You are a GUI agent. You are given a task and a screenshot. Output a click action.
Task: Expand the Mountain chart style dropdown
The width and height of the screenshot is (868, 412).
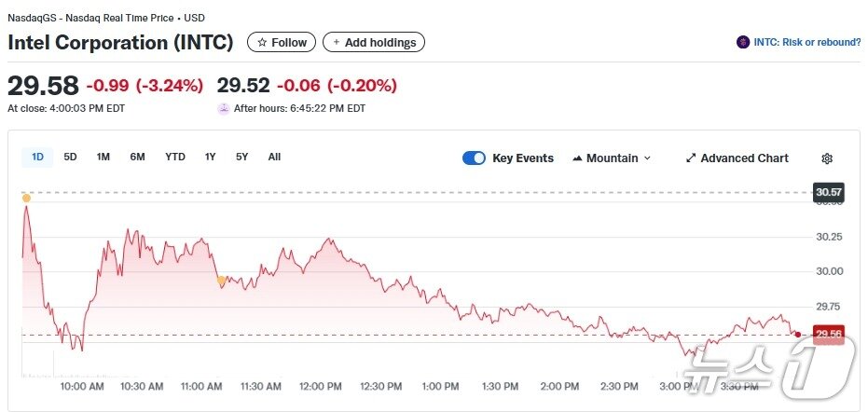click(x=648, y=158)
